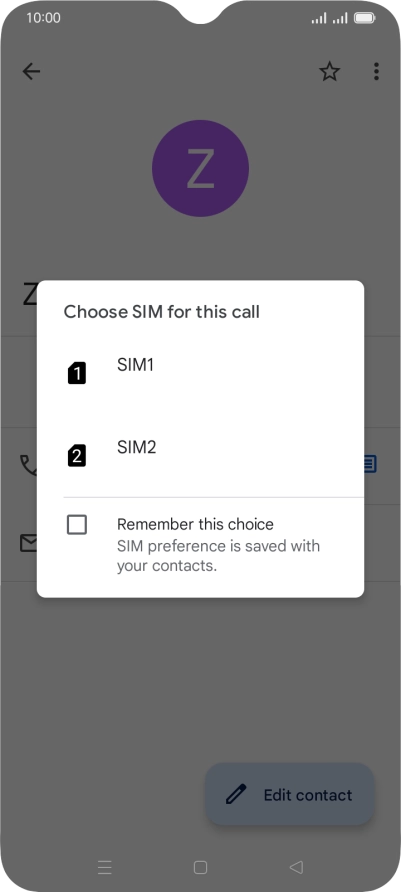Tap the SIM2 card icon
Viewport: 401px width, 892px height.
77,456
